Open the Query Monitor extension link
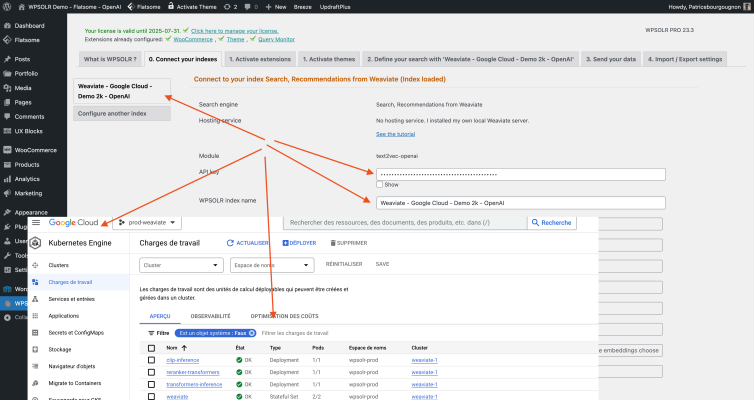The height and width of the screenshot is (400, 754). tap(276, 39)
